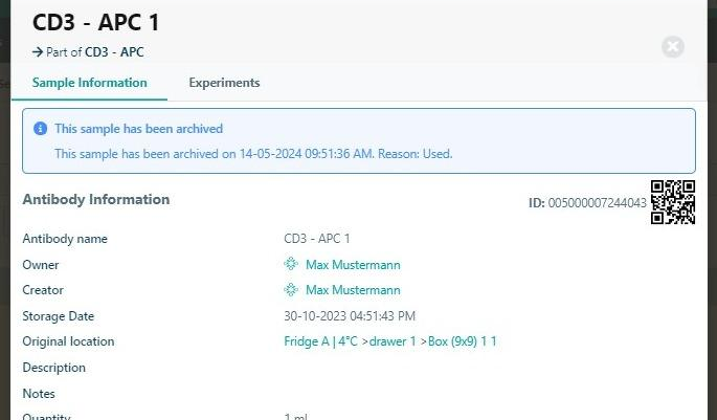Click the 'CD3 - APC 1' dialog title
Viewport: 717px width, 420px height.
[x=96, y=22]
